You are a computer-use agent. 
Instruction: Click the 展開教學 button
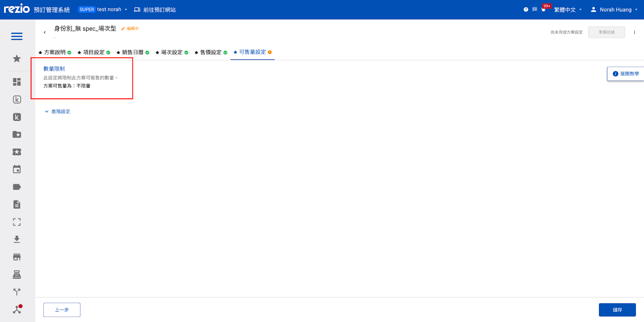(x=625, y=74)
